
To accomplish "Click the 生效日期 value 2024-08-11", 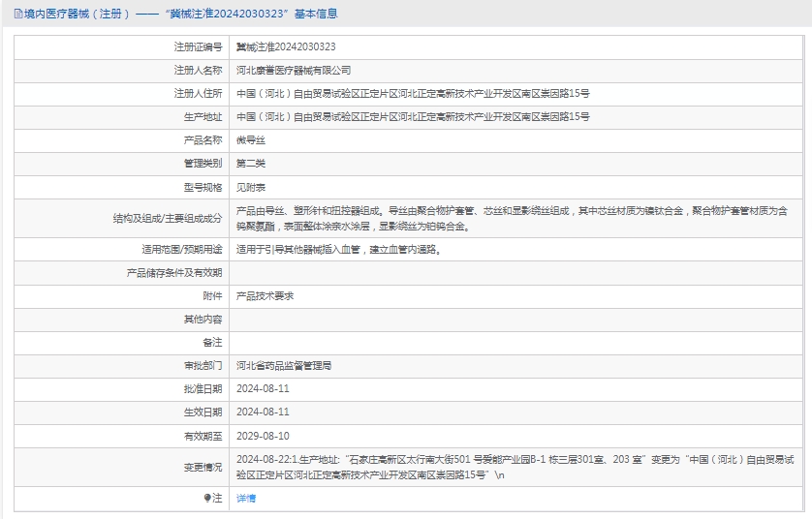I will click(x=263, y=412).
